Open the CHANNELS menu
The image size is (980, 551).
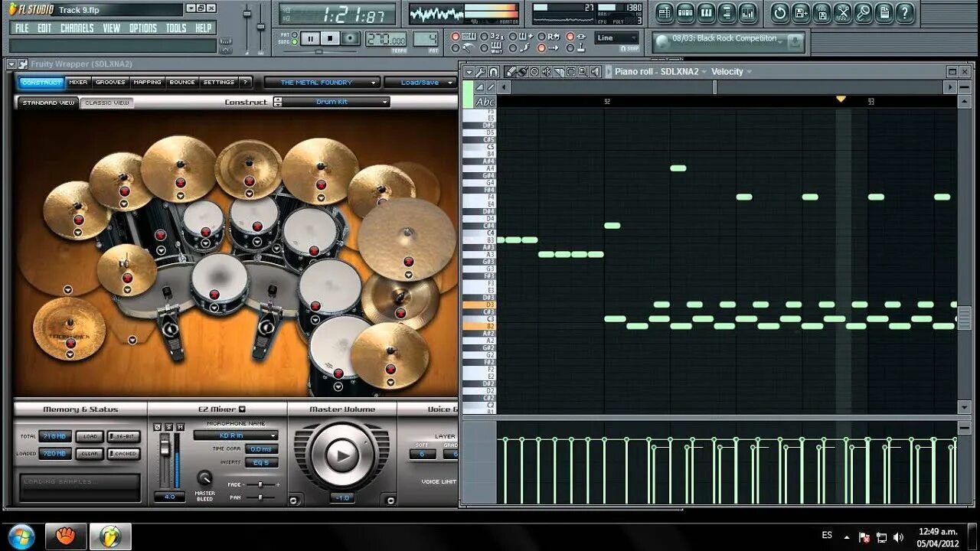click(77, 28)
